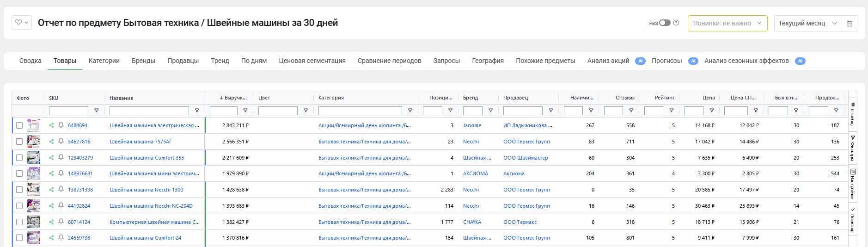The height and width of the screenshot is (247, 868).
Task: Click product thumbnail for SKU 148976631
Action: [x=34, y=173]
